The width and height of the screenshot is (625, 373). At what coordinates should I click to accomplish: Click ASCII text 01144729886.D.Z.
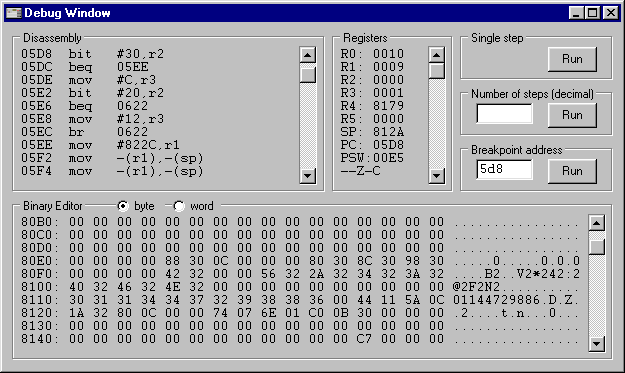[x=516, y=300]
